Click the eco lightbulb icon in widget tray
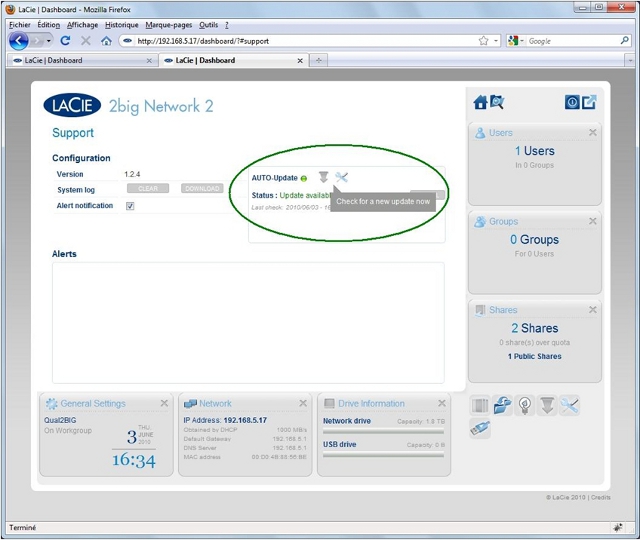This screenshot has width=640, height=540. click(525, 405)
